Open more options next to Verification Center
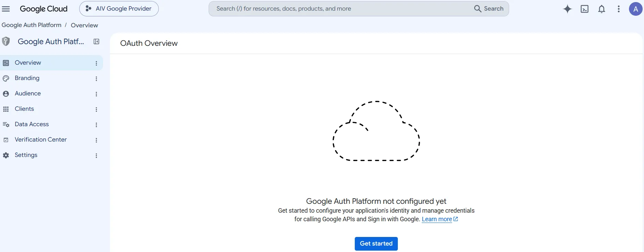The image size is (644, 252). click(x=96, y=140)
